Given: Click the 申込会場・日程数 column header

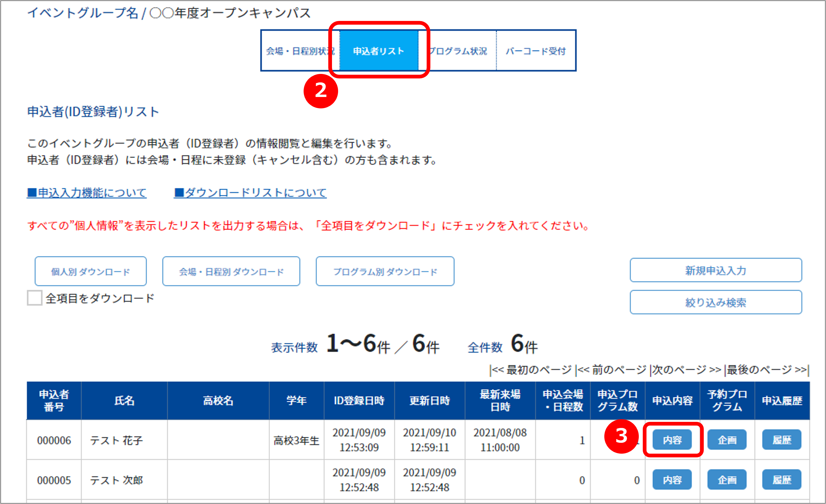Looking at the screenshot, I should click(563, 400).
